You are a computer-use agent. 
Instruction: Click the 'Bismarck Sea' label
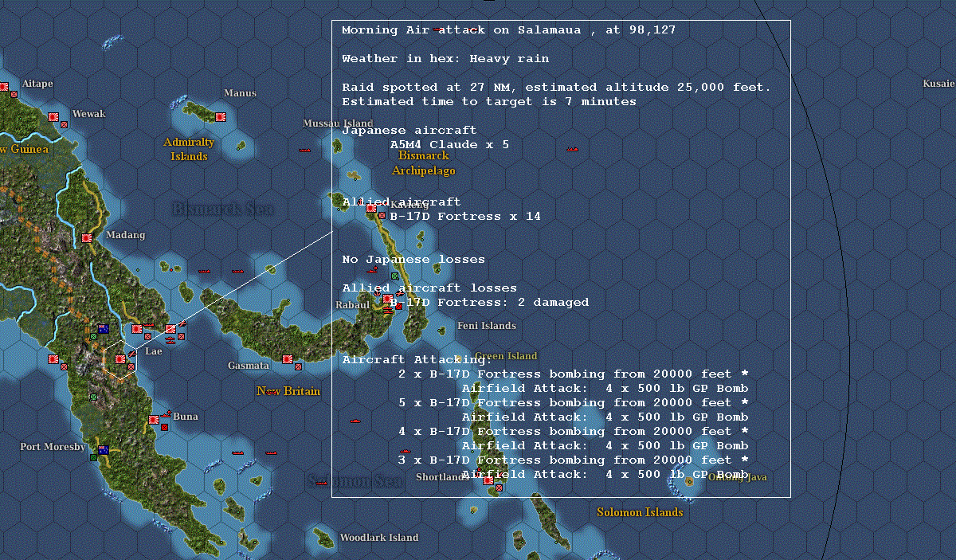click(x=223, y=210)
